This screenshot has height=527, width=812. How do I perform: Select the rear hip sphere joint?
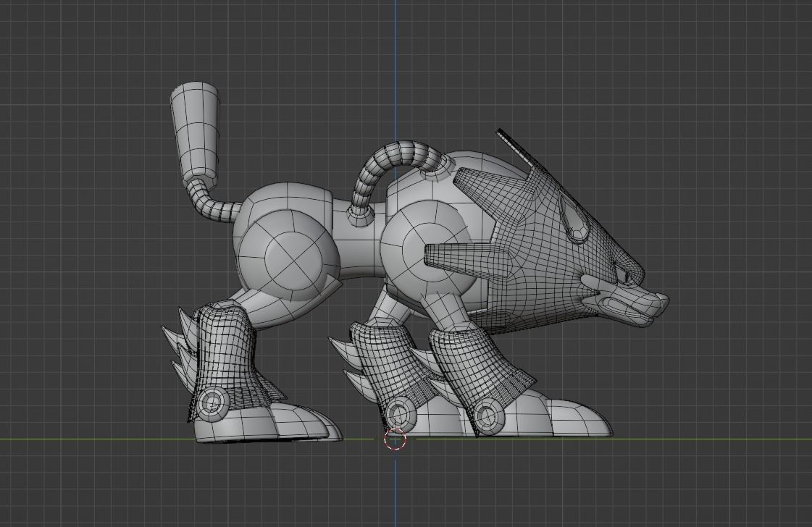click(x=289, y=256)
